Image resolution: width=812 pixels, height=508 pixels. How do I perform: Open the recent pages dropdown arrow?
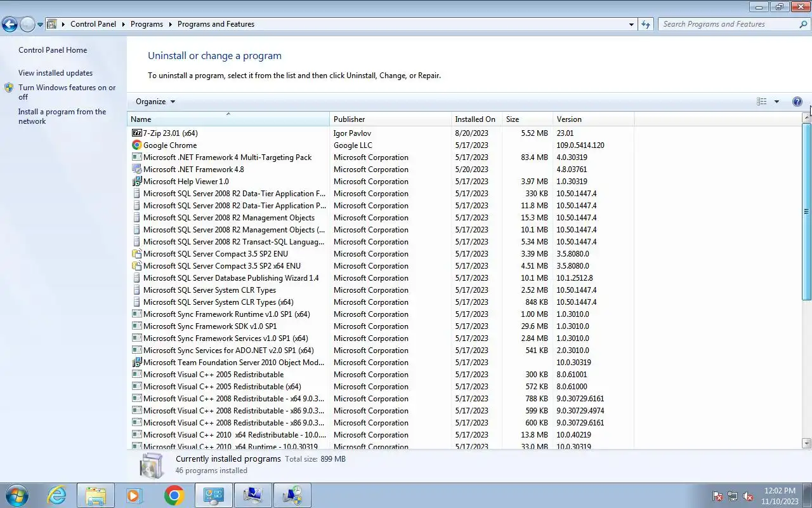40,25
